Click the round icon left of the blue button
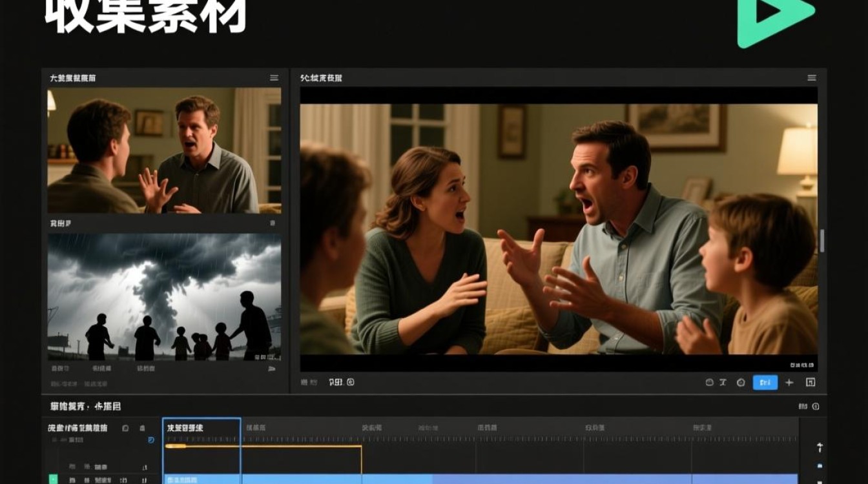This screenshot has height=484, width=868. [x=741, y=382]
